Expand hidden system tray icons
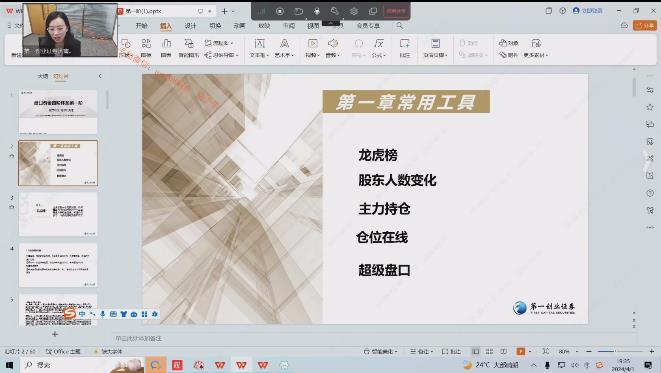Viewport: 661px width, 373px height. 534,365
